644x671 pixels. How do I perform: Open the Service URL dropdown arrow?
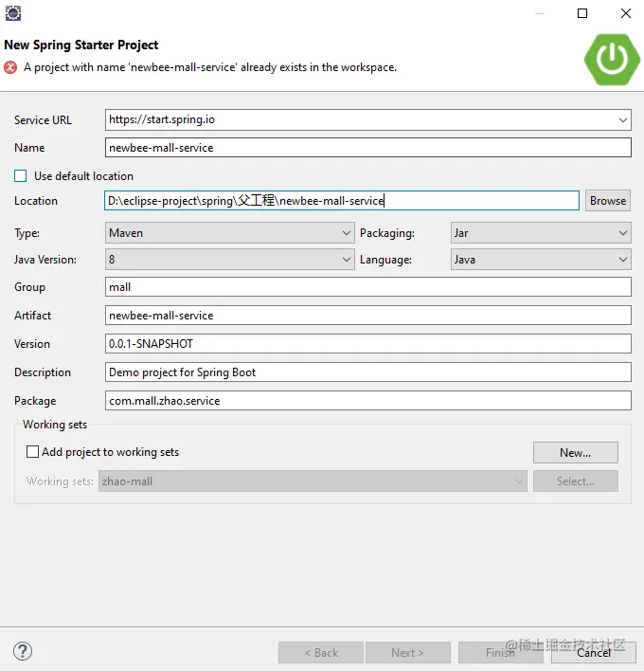(622, 120)
